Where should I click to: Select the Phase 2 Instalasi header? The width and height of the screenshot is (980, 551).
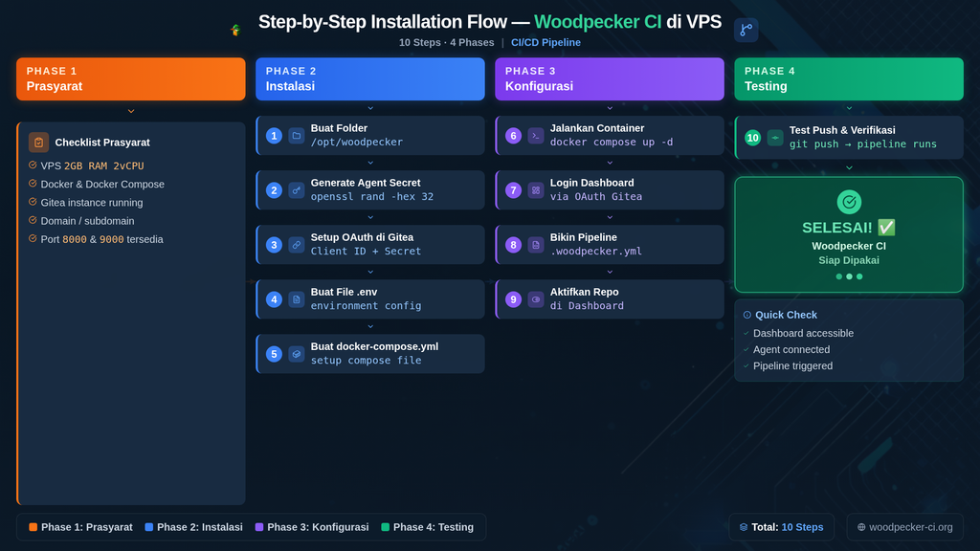370,78
